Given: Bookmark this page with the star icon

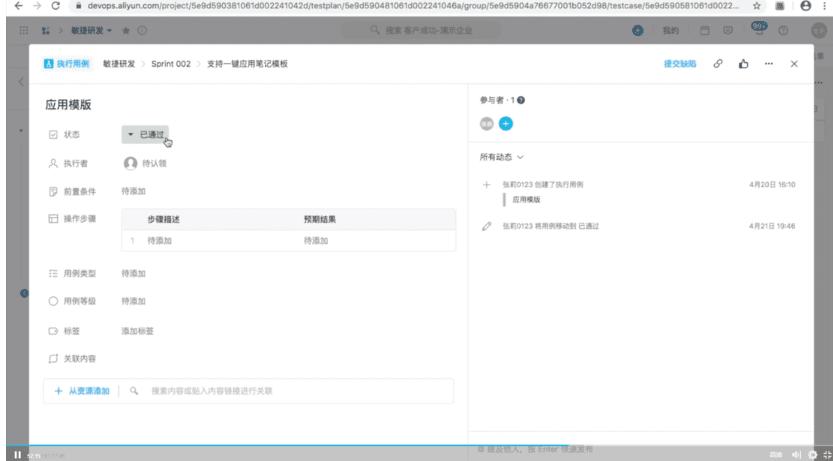Looking at the screenshot, I should point(757,6).
